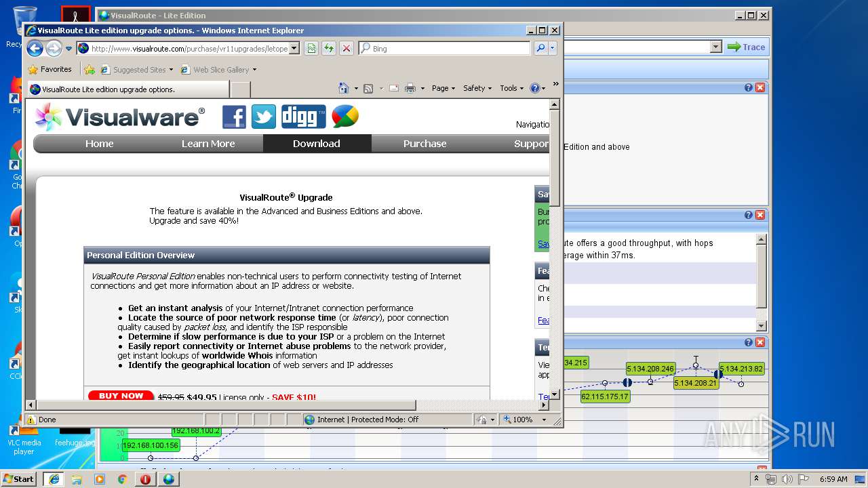Click the Windows Start button
This screenshot has width=868, height=488.
[19, 479]
